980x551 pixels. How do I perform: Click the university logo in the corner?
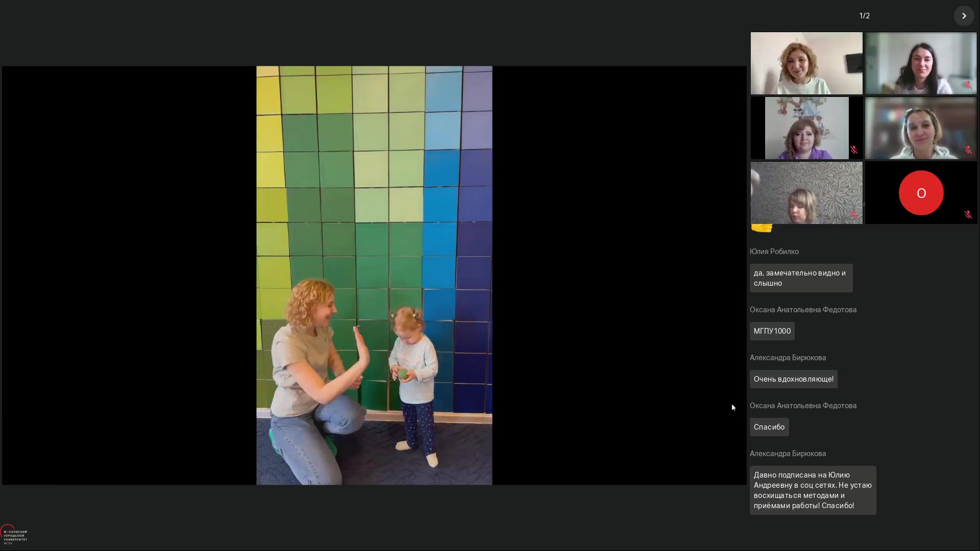[x=14, y=535]
